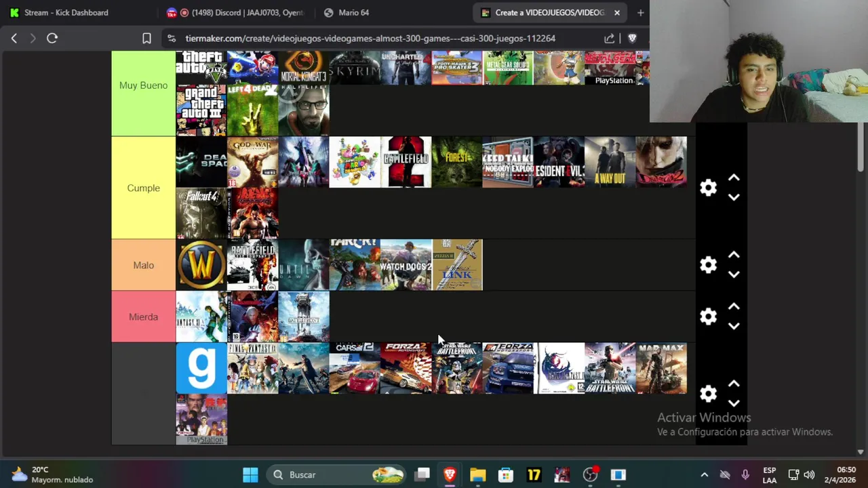Open the taskbar weather widget
This screenshot has width=868, height=488.
[x=53, y=474]
